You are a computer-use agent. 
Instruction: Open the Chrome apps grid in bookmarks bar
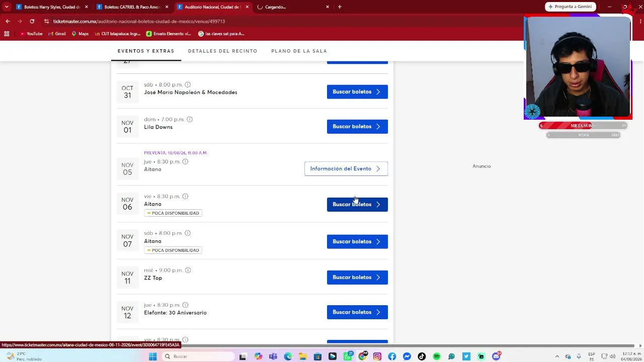[7, 34]
